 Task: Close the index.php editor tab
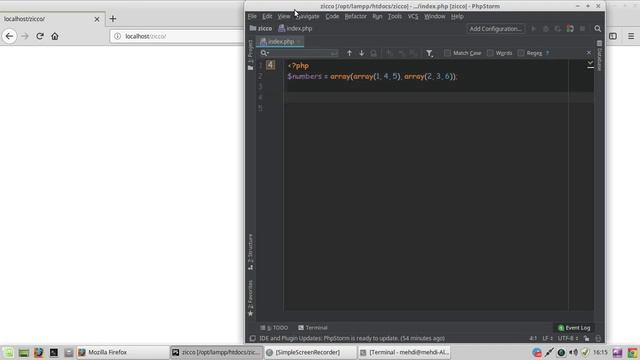(x=299, y=42)
